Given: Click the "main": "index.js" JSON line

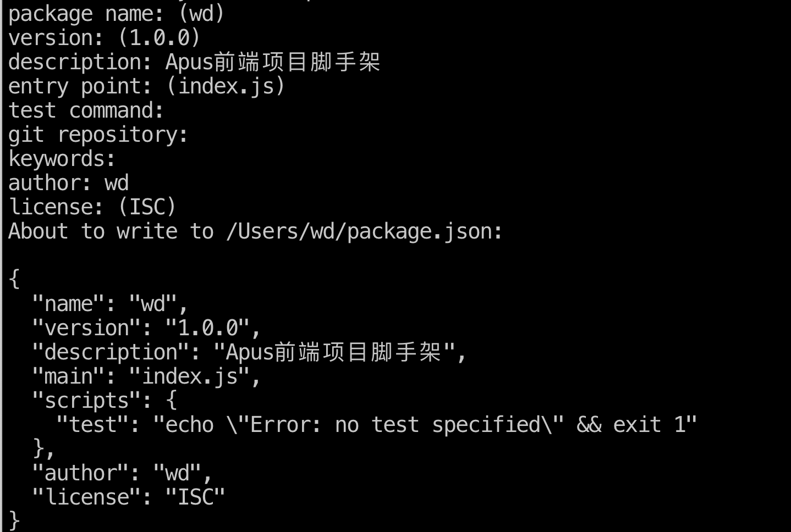Looking at the screenshot, I should [x=146, y=376].
